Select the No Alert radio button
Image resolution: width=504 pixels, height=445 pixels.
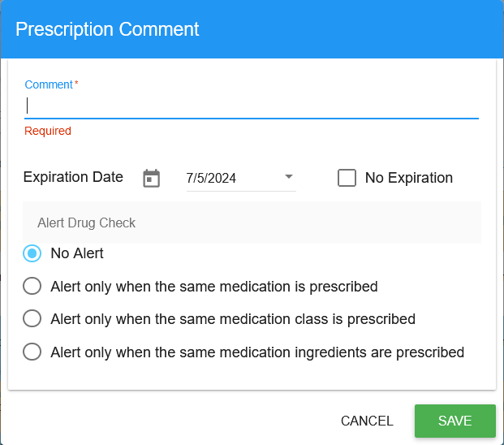coord(32,253)
